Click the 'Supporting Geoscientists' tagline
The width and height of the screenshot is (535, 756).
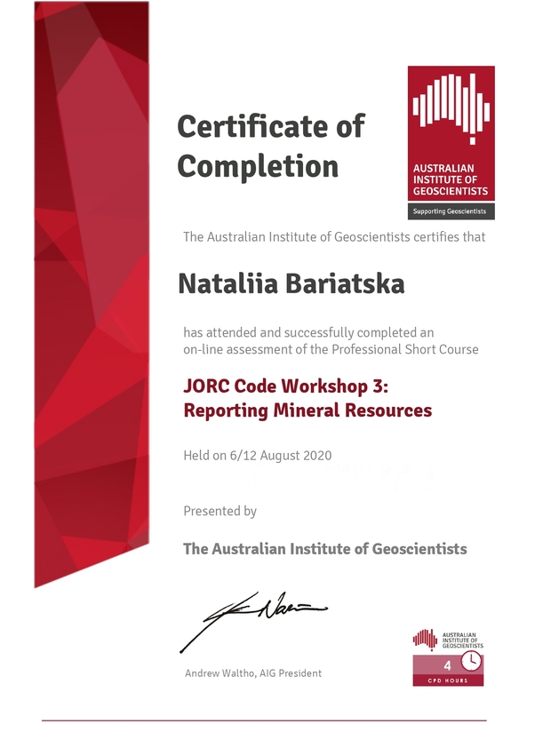[450, 211]
